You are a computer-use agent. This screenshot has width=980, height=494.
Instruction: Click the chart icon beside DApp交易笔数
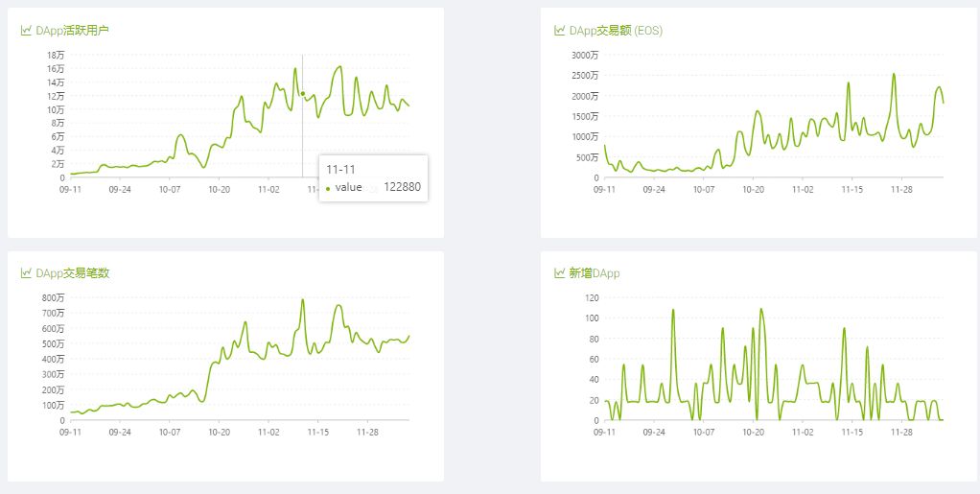click(26, 272)
